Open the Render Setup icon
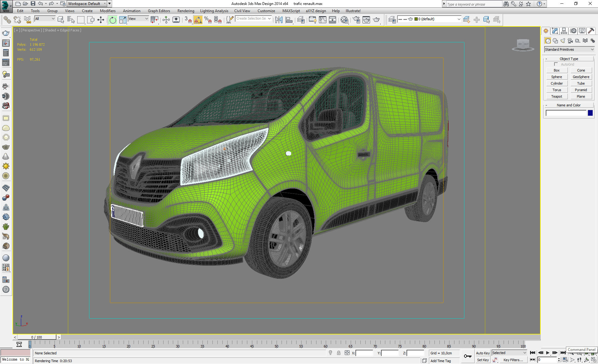This screenshot has width=598, height=364. (356, 20)
